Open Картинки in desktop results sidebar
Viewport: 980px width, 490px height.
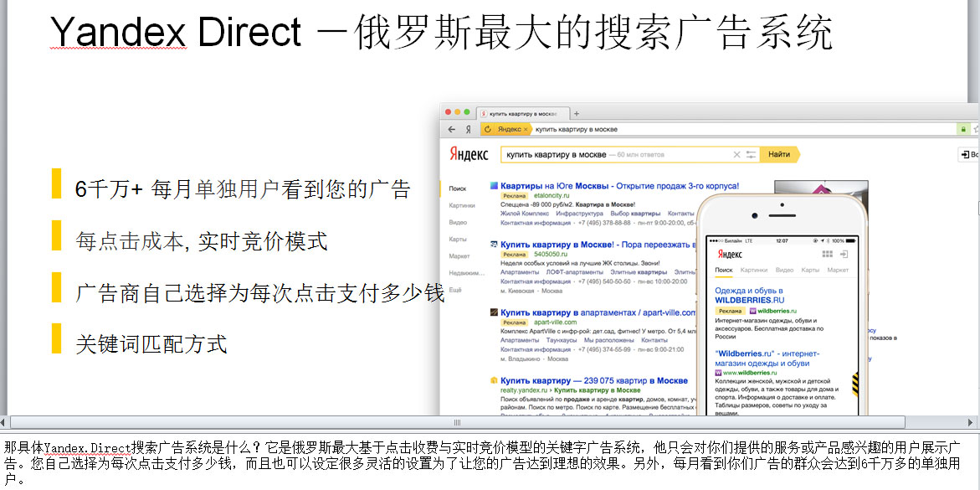point(462,205)
